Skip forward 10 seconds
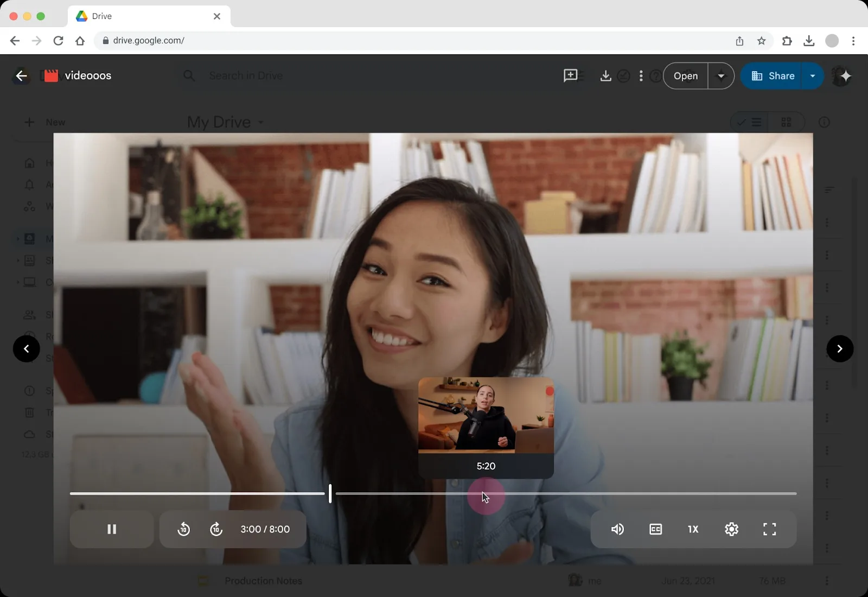Viewport: 868px width, 597px height. coord(216,529)
